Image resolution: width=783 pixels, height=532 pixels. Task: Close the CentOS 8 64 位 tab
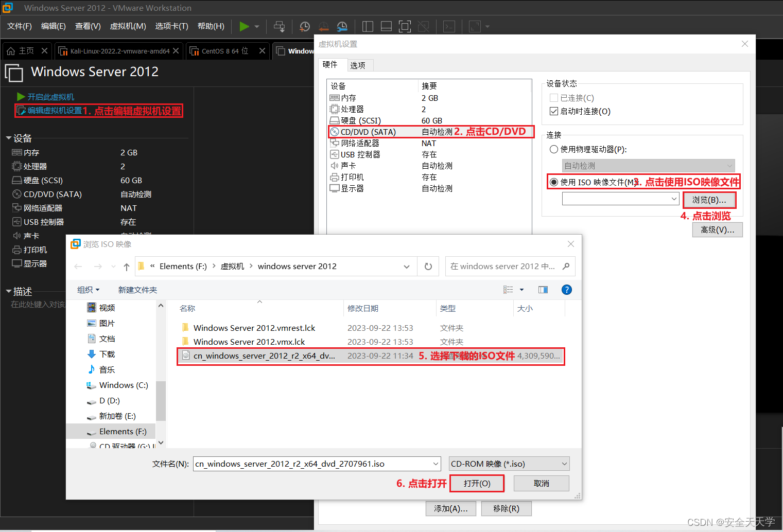[x=263, y=51]
